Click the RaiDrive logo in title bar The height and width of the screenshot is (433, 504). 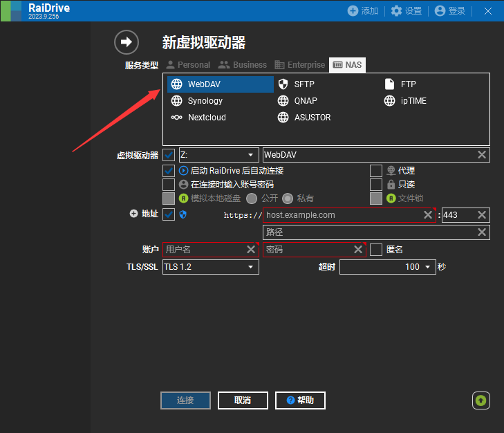coord(11,11)
